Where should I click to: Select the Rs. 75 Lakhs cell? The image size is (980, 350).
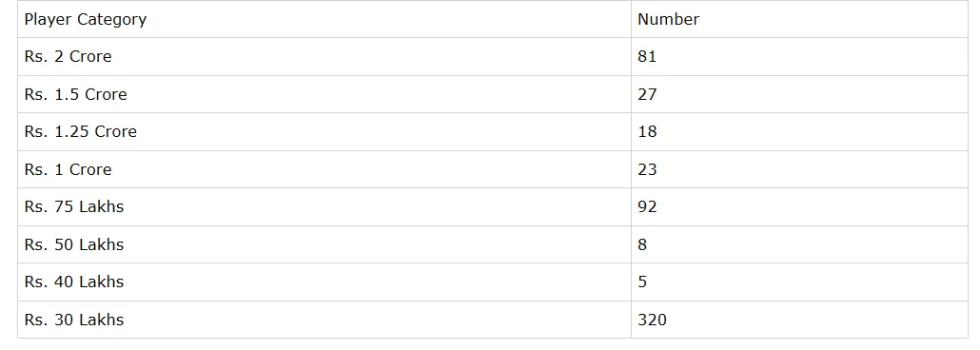click(323, 207)
